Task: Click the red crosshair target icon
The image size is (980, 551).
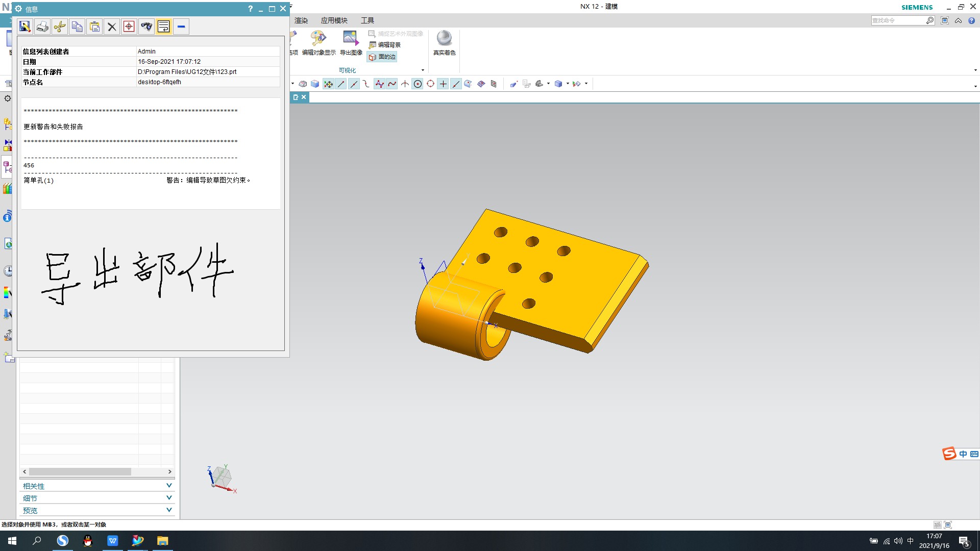Action: point(129,27)
